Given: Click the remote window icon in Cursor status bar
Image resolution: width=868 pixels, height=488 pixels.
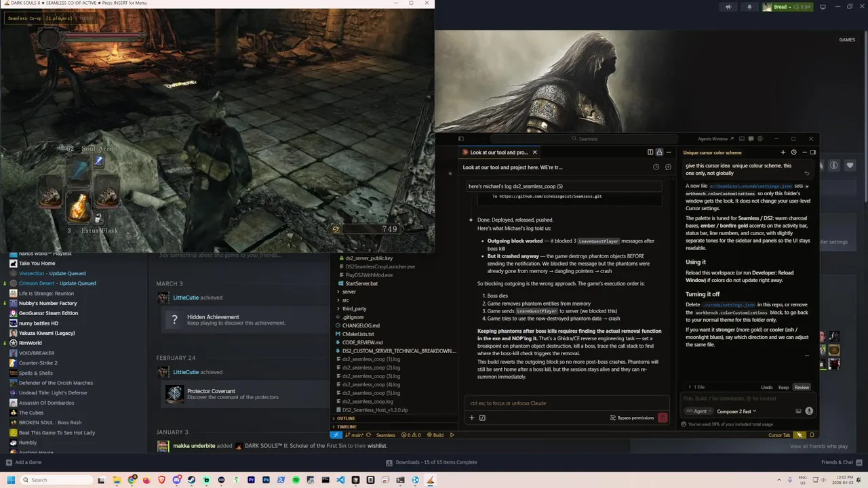Looking at the screenshot, I should tap(336, 435).
